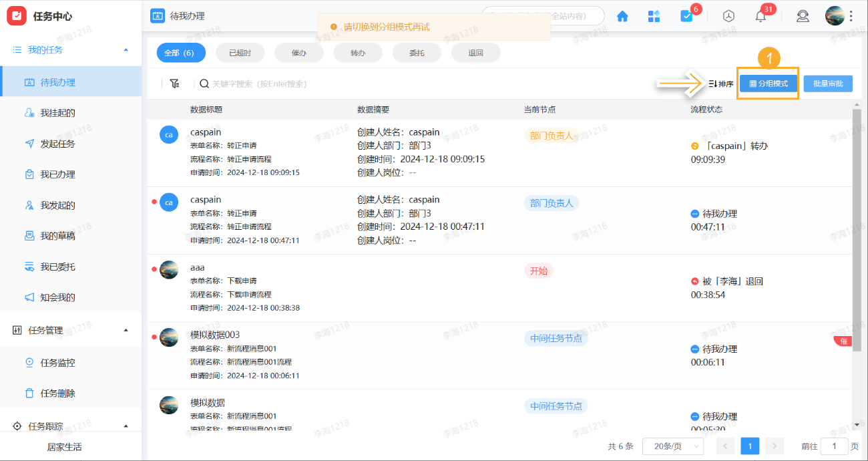The image size is (868, 461).
Task: Open the hexagon workflow icon
Action: point(728,15)
